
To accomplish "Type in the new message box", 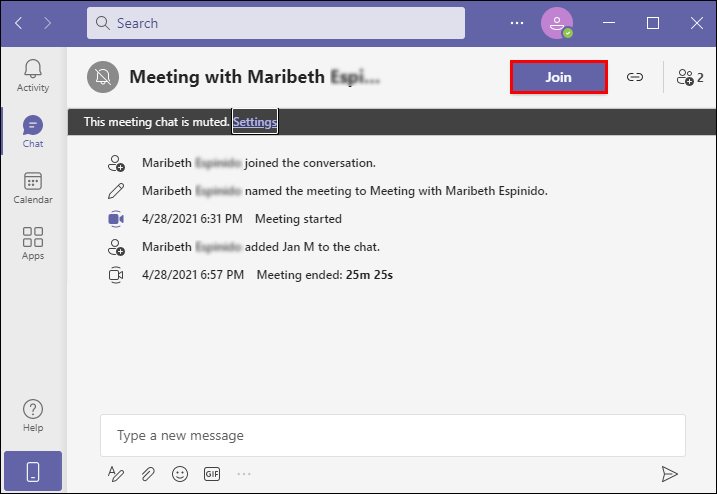I will pyautogui.click(x=392, y=436).
